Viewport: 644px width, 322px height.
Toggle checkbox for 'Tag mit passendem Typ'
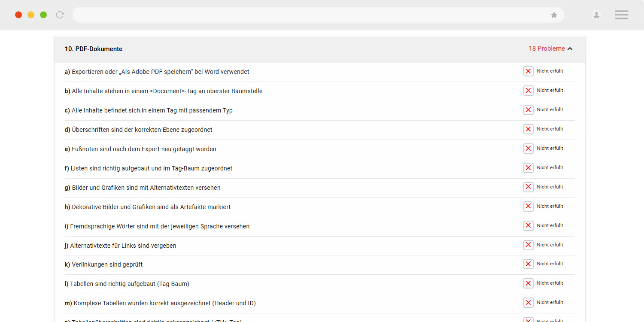click(529, 110)
